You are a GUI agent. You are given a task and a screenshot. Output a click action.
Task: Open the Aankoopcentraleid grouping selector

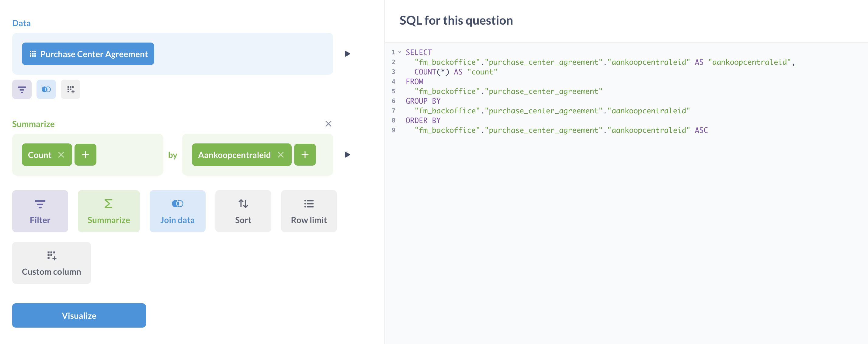[234, 155]
